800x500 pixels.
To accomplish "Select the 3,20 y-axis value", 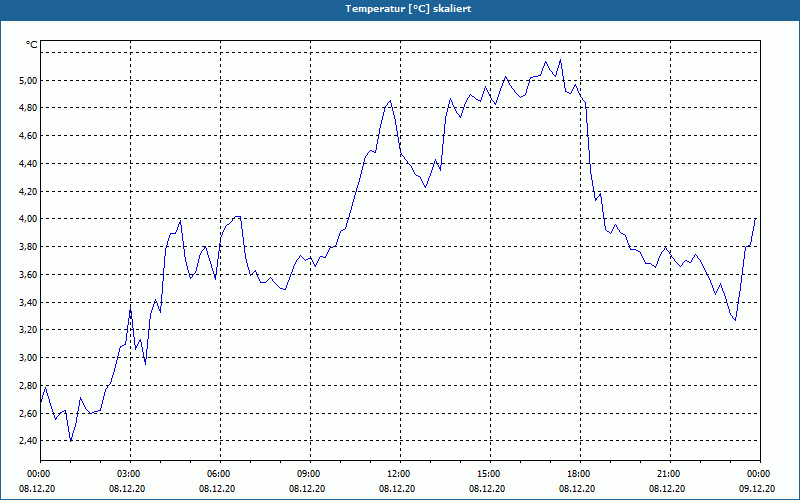I will click(x=29, y=330).
